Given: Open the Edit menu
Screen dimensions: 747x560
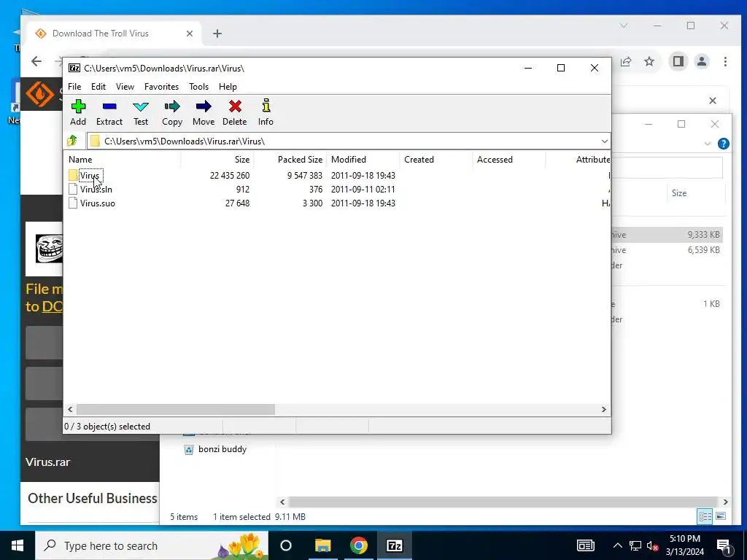Looking at the screenshot, I should (98, 87).
